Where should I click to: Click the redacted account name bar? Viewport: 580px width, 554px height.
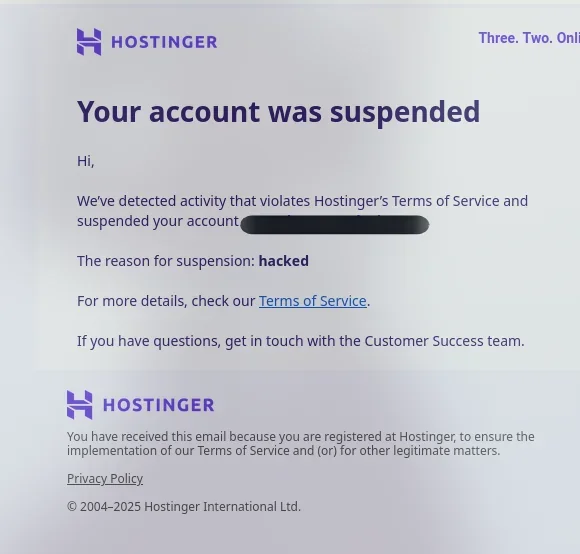click(334, 224)
